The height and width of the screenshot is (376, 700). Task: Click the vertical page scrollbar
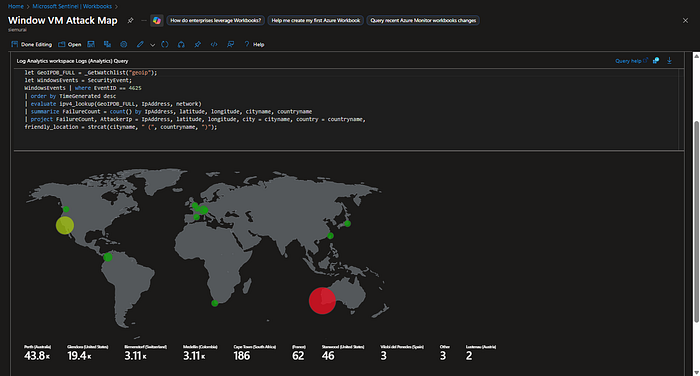pos(696,221)
